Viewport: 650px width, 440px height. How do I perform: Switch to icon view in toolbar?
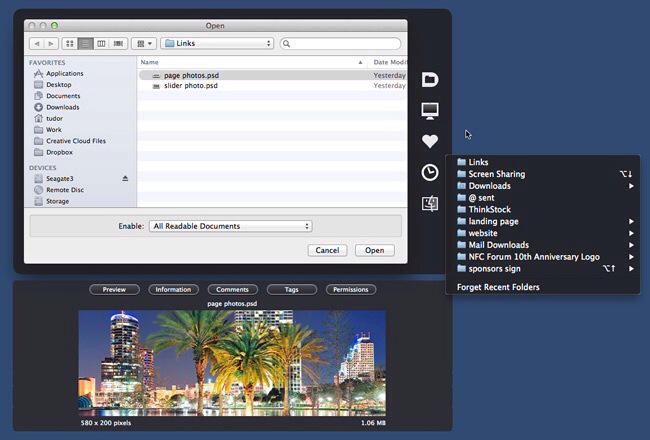click(x=70, y=44)
